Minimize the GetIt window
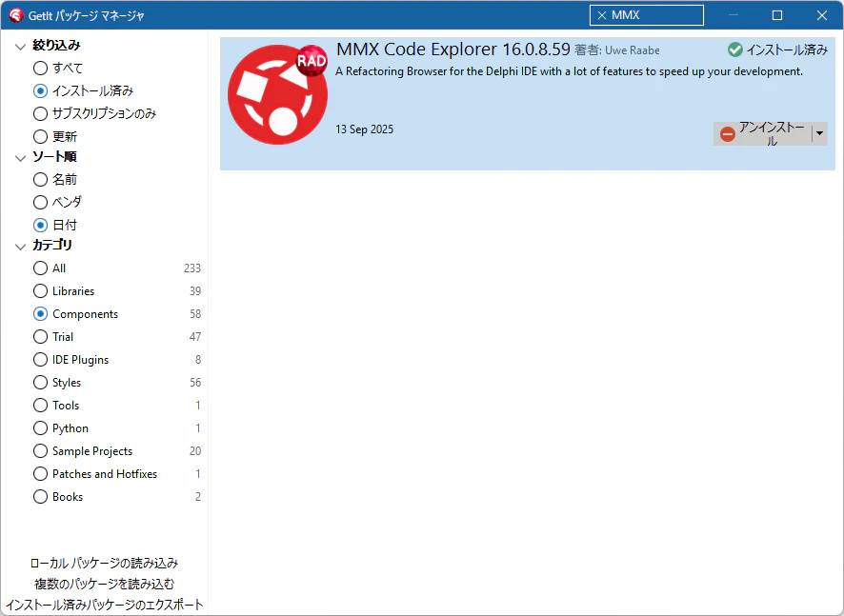The width and height of the screenshot is (844, 616). (733, 15)
